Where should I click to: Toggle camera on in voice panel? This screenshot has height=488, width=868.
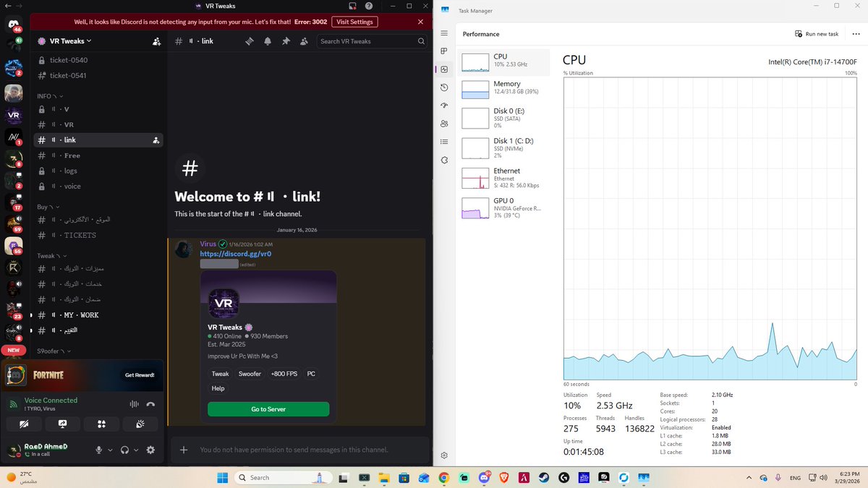(x=25, y=424)
